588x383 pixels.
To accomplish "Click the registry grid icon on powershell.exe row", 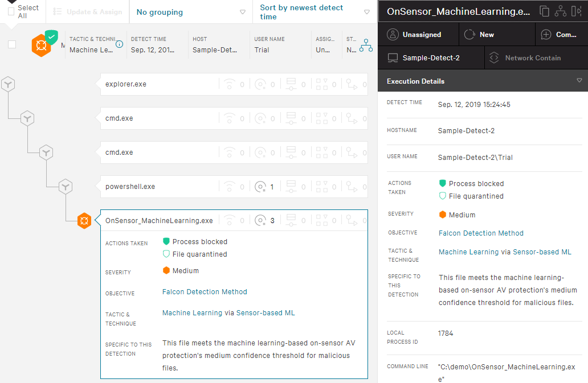I will (322, 187).
